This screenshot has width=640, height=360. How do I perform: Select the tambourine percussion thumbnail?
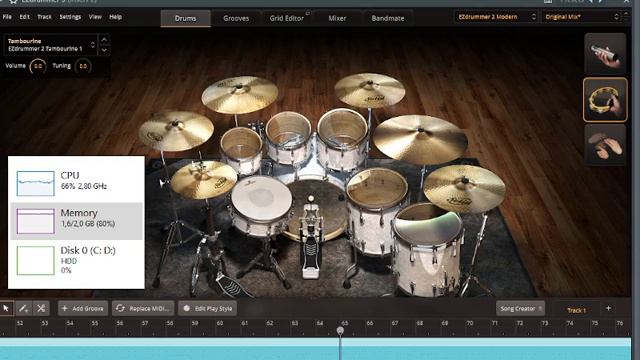pos(605,100)
